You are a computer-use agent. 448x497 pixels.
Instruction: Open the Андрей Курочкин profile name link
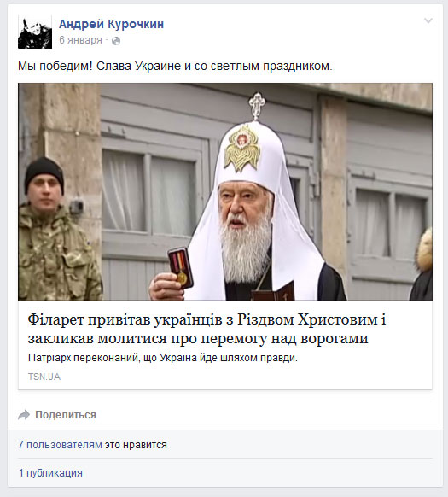click(111, 24)
